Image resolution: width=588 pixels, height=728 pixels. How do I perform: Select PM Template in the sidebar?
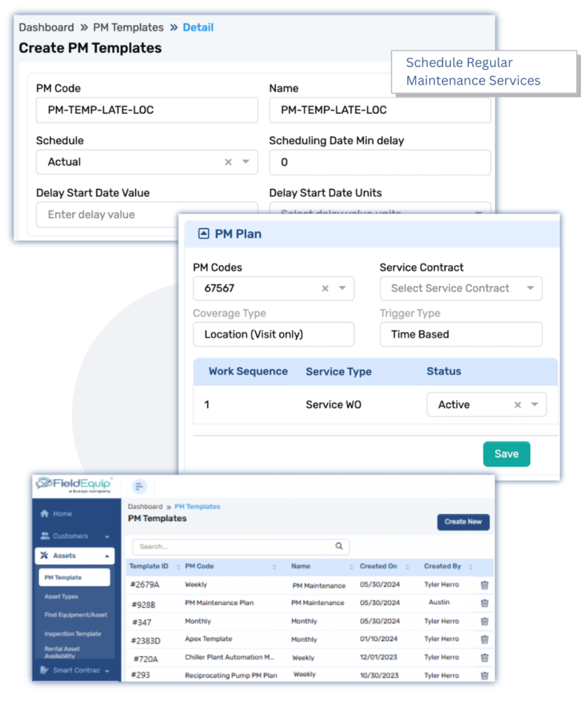pos(75,577)
